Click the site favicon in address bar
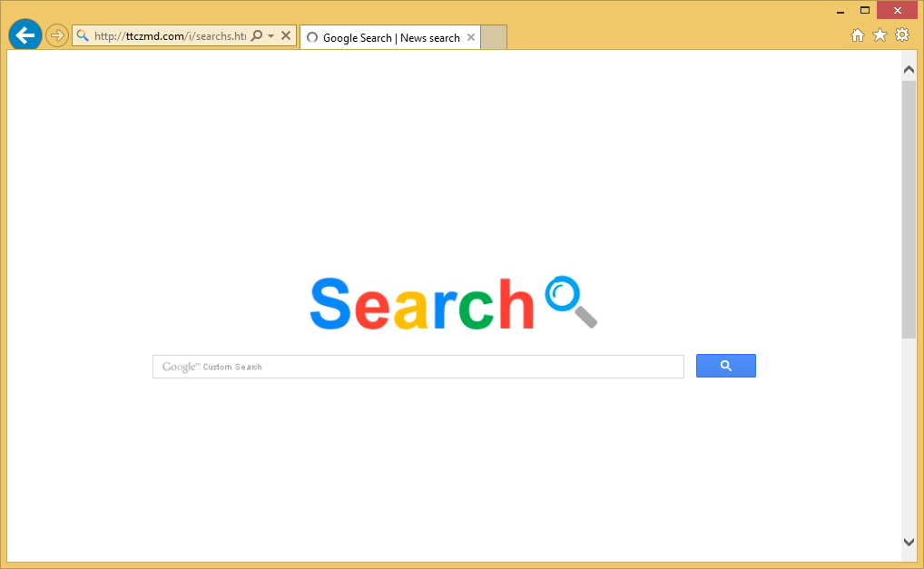 [84, 36]
